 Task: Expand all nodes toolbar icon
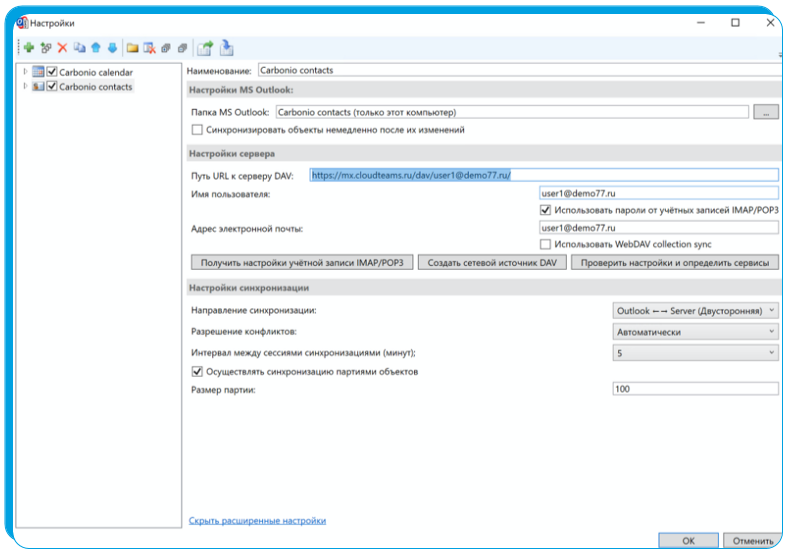pos(166,48)
